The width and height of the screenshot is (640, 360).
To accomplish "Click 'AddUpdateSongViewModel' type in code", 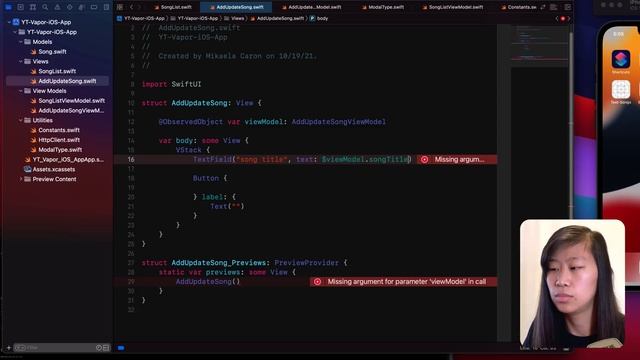I will pyautogui.click(x=338, y=122).
